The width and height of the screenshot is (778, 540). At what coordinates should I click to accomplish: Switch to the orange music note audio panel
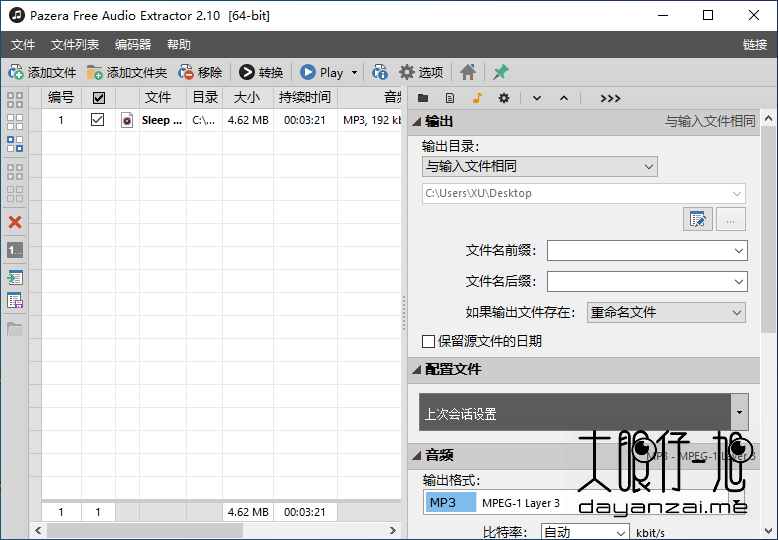[x=477, y=98]
